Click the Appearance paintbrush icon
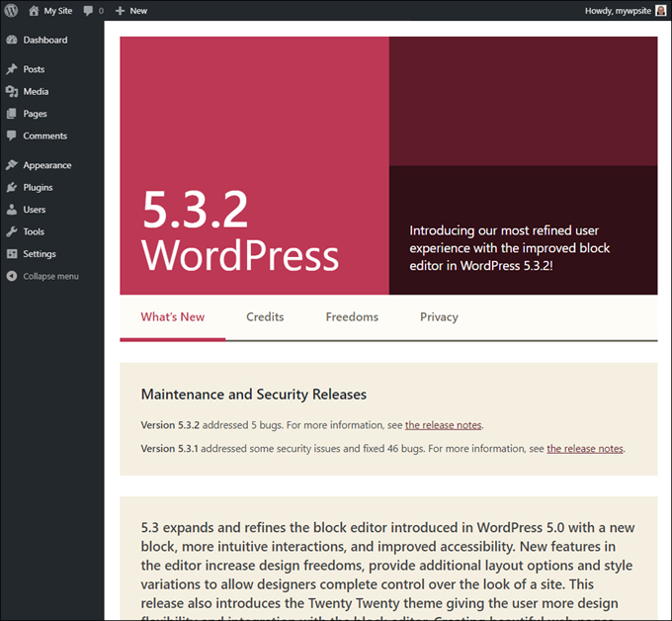The image size is (672, 621). 12,165
